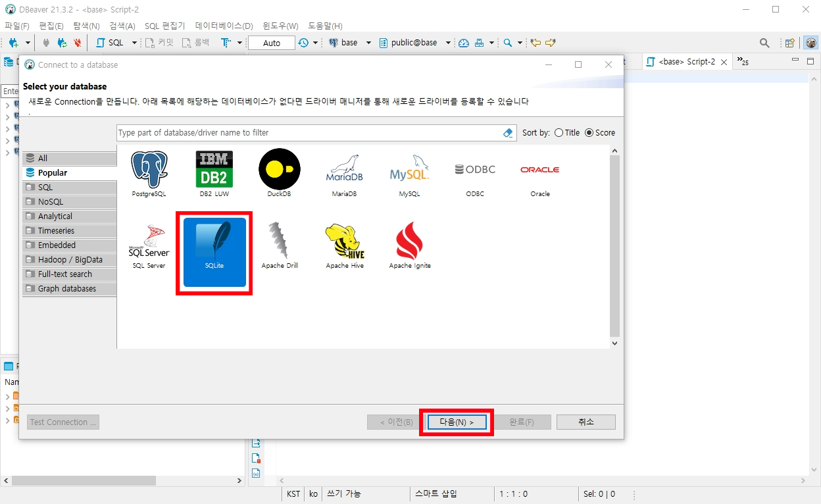Open the search dropdown arrow in toolbar
821x504 pixels.
[x=520, y=43]
